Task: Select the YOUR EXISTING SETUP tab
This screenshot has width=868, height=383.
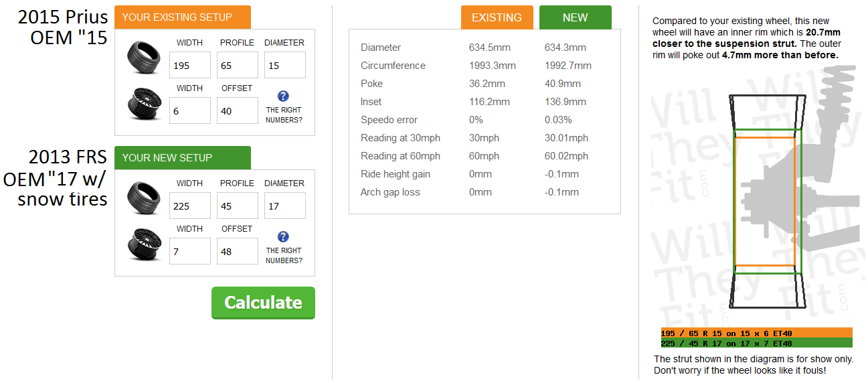Action: pyautogui.click(x=183, y=17)
